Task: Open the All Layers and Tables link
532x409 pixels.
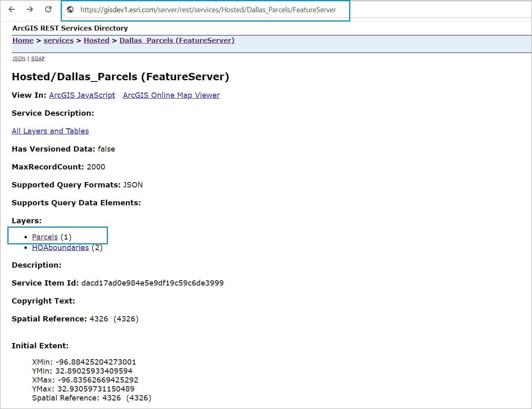Action: (50, 131)
